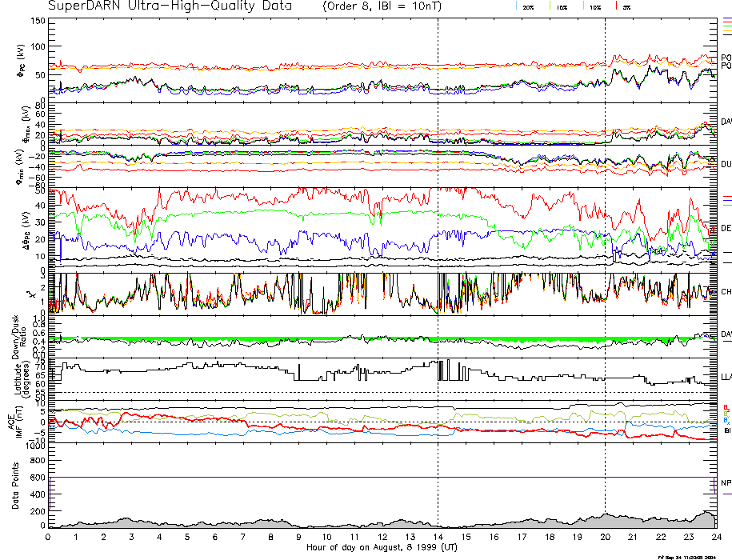Click the Latitude (degrees) axis label
Viewport: 732px width, 560px height.
pyautogui.click(x=15, y=376)
